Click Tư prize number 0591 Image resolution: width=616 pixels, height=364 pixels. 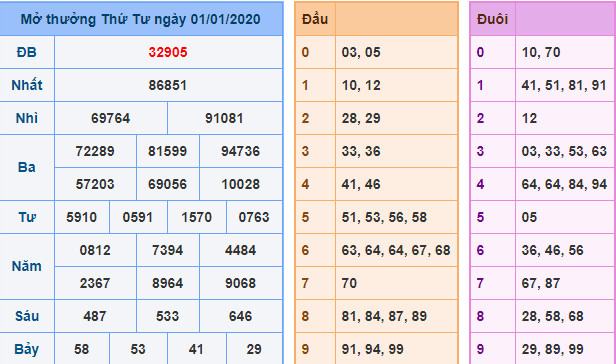tap(138, 217)
